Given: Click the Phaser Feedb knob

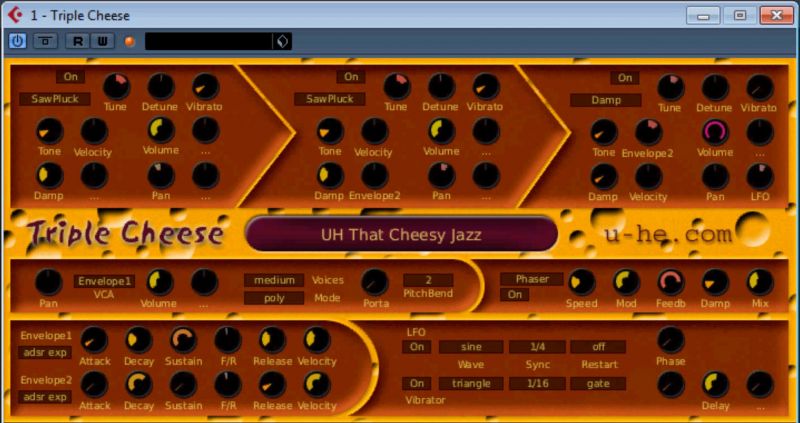Looking at the screenshot, I should (x=670, y=282).
